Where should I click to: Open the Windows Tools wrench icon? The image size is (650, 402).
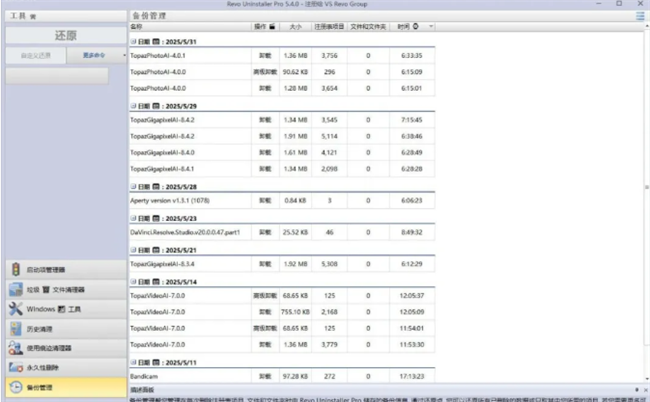[16, 309]
